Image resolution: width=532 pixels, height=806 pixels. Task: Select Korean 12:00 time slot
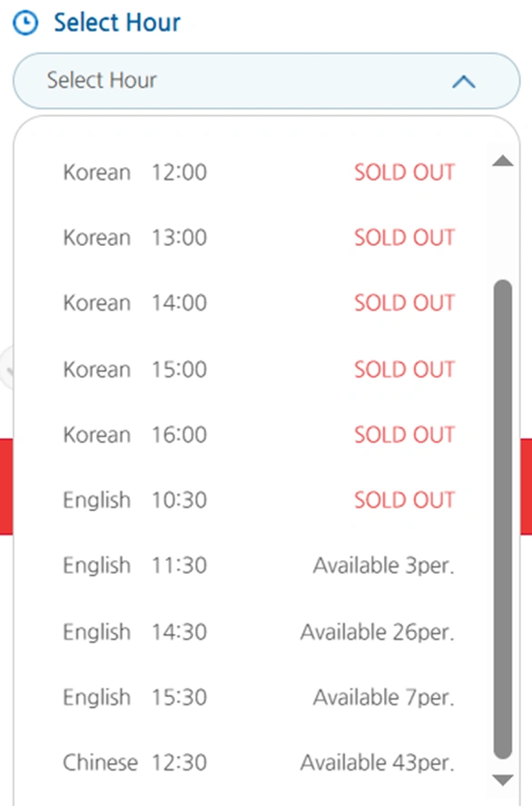259,172
